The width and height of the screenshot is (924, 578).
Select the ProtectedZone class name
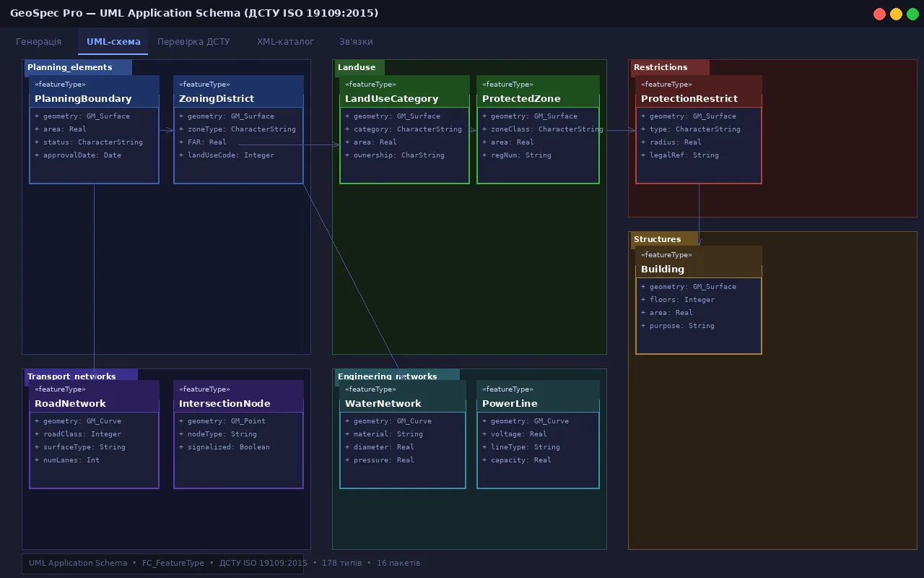click(521, 99)
